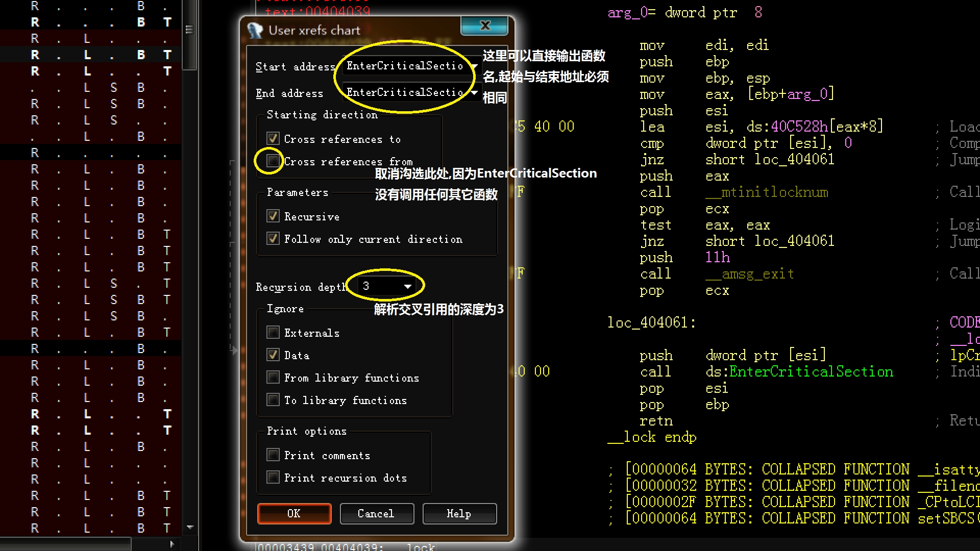This screenshot has width=980, height=551.
Task: Click the '__lock endp' line
Action: [x=652, y=437]
